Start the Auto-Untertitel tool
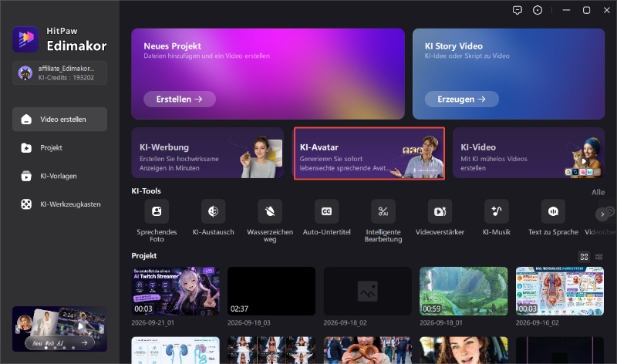Image resolution: width=617 pixels, height=364 pixels. 326,211
